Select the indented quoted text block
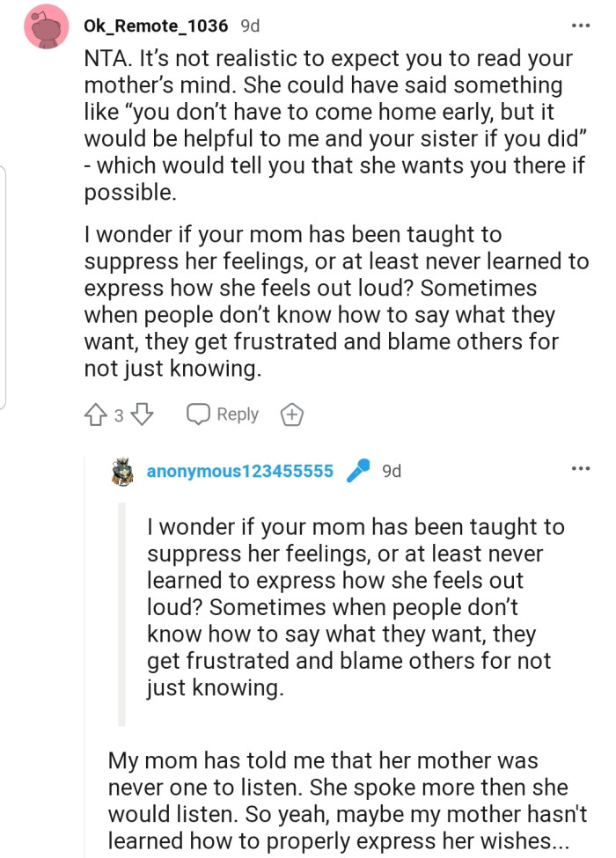 pyautogui.click(x=352, y=607)
